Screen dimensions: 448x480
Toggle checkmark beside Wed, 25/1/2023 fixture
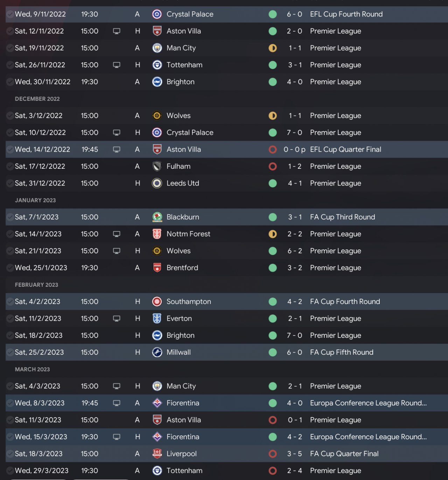(x=10, y=268)
